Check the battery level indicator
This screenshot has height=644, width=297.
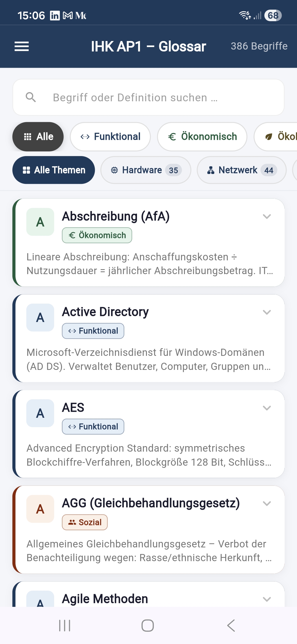click(x=273, y=16)
